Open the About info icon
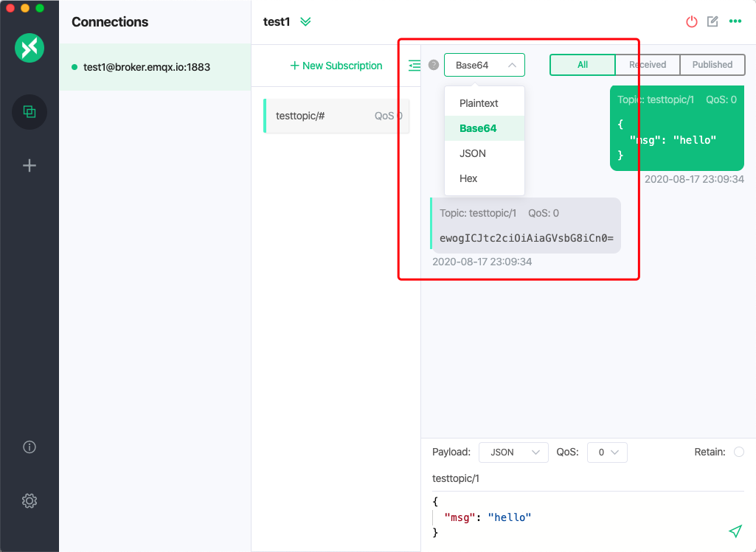 [x=30, y=447]
